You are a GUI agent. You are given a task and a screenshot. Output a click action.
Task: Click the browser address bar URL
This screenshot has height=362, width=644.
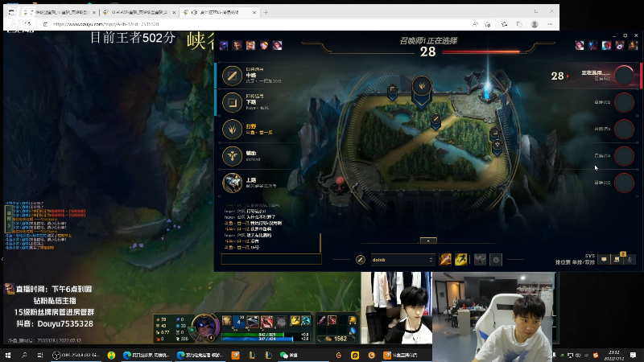tap(106, 24)
